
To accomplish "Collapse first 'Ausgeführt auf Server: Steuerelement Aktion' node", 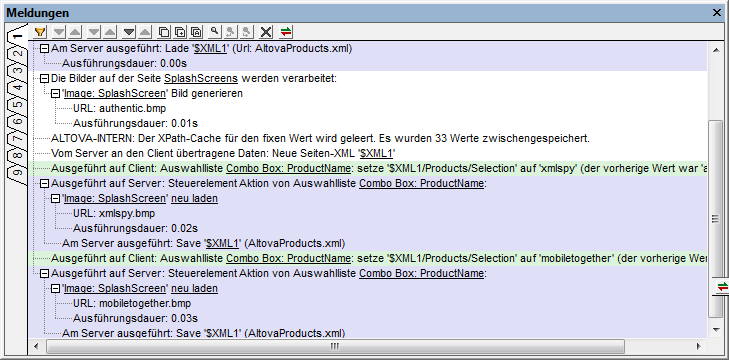I will [x=45, y=184].
